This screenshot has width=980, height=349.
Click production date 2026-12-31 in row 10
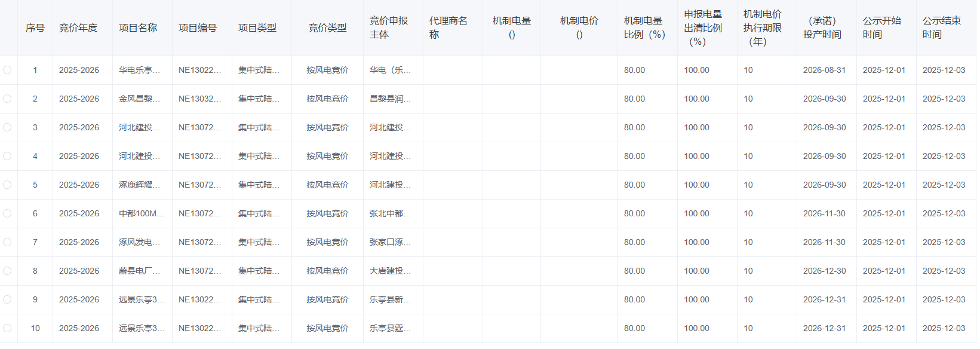pos(824,328)
